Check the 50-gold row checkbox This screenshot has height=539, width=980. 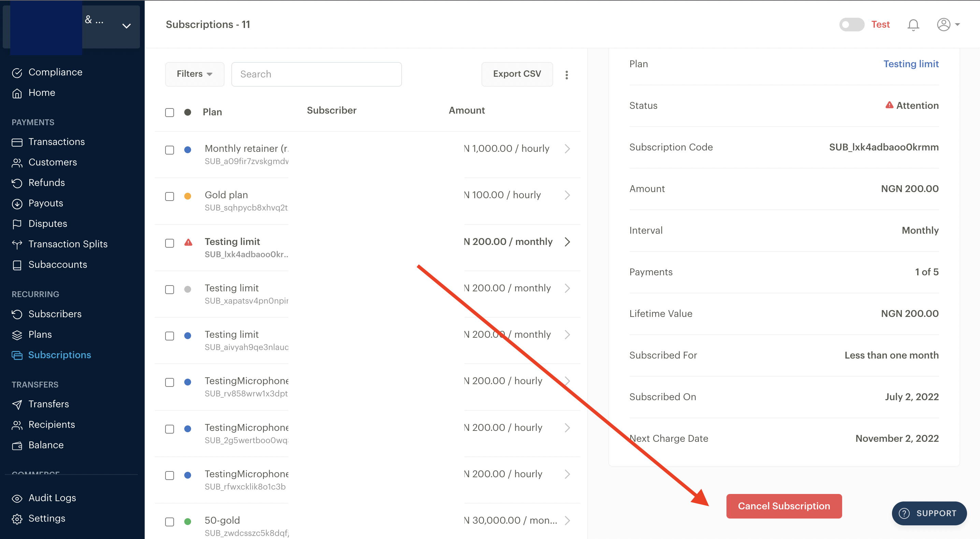pyautogui.click(x=169, y=522)
